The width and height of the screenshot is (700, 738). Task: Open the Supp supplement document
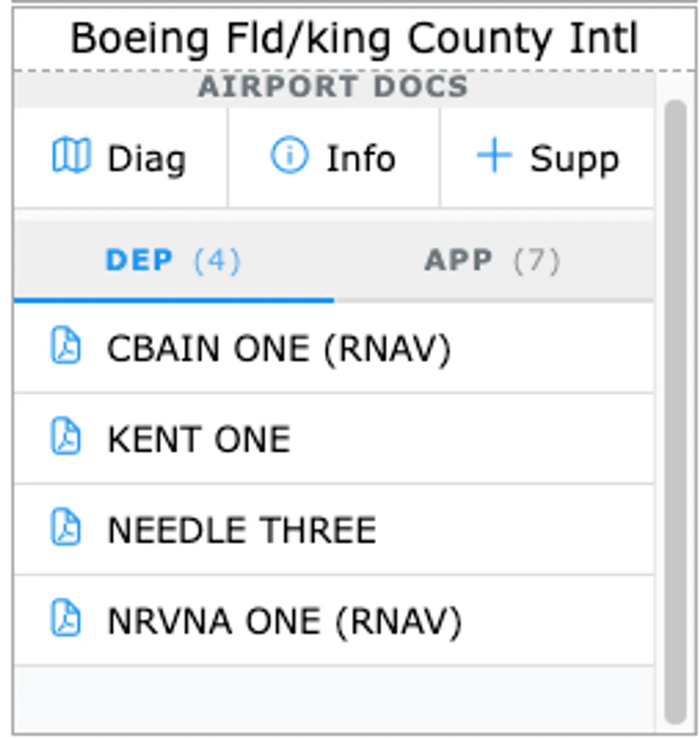(x=574, y=159)
